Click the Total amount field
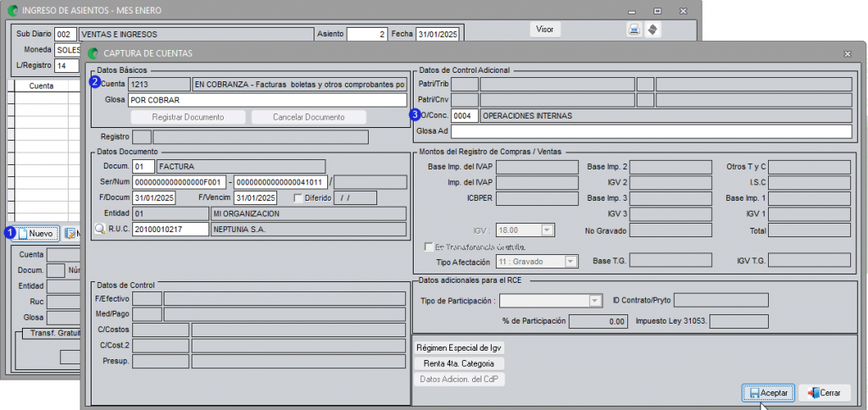 (810, 230)
